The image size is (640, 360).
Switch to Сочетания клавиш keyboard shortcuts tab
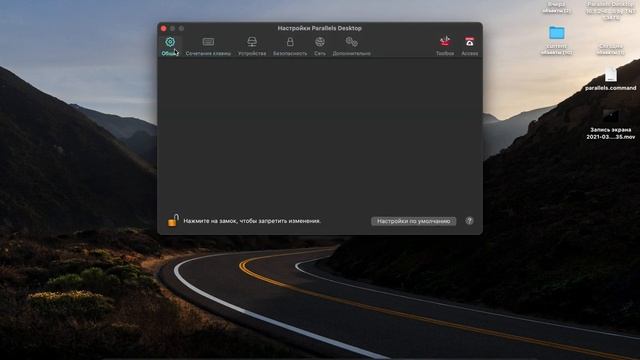pyautogui.click(x=208, y=46)
